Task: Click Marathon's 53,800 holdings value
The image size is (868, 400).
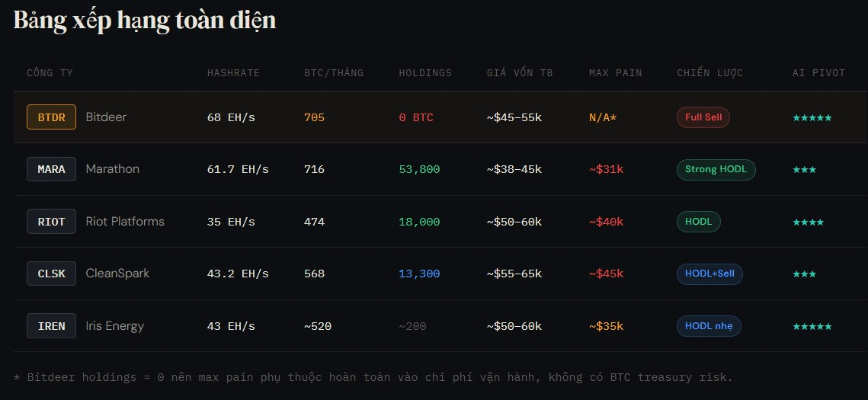Action: click(419, 169)
